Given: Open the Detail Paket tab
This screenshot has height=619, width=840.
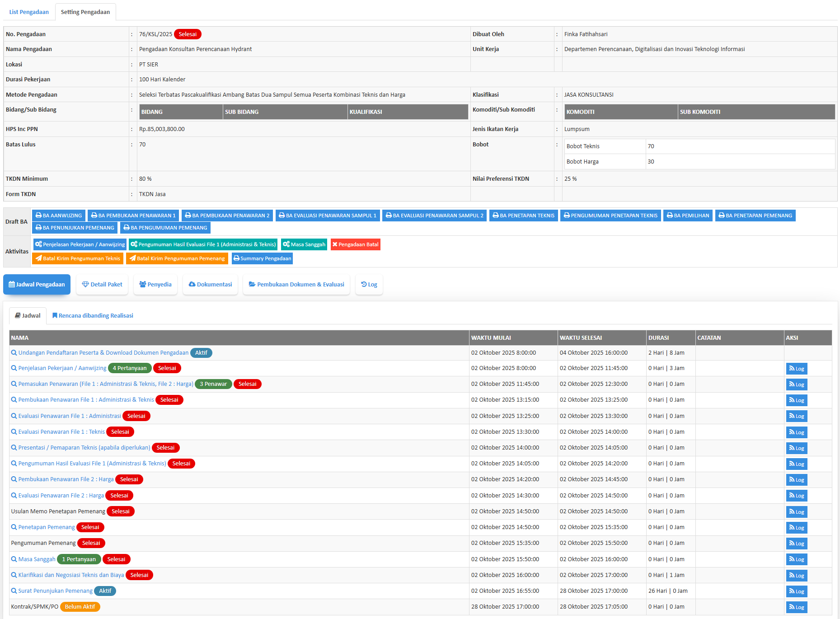Looking at the screenshot, I should (102, 285).
